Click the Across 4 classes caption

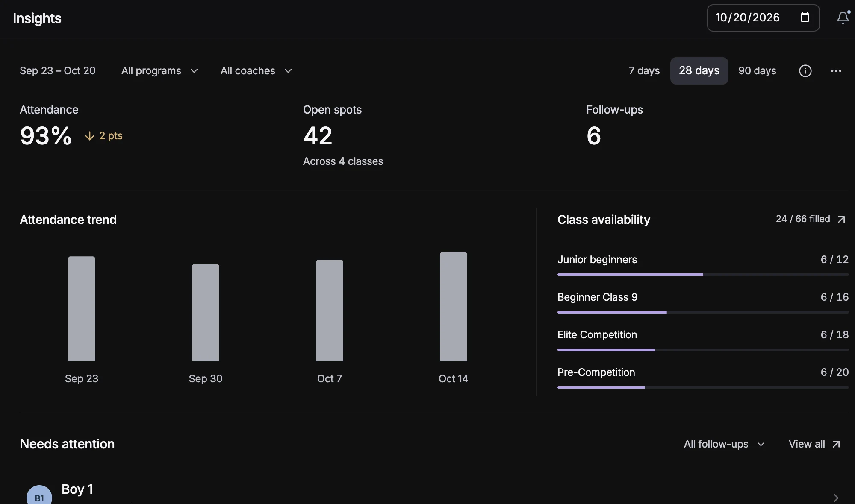[x=343, y=161]
